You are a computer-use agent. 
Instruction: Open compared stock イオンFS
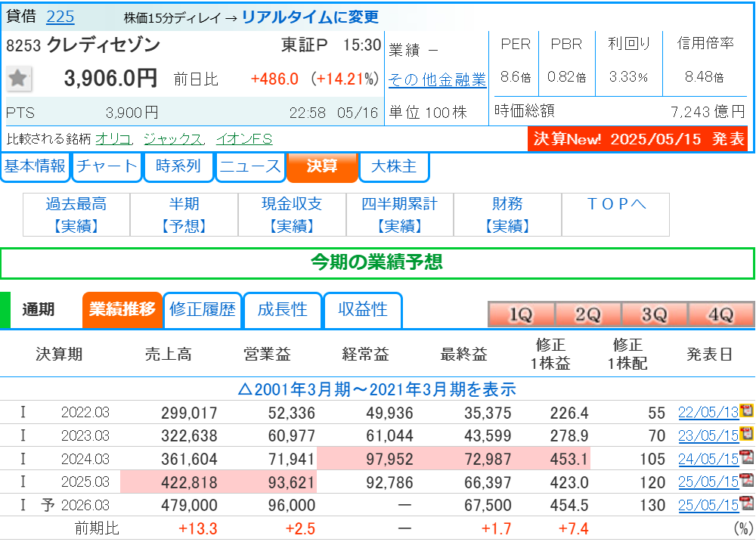click(244, 139)
